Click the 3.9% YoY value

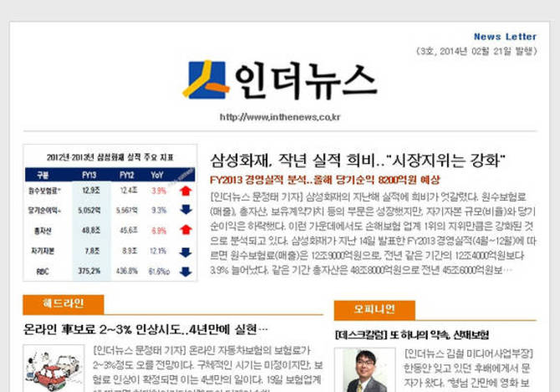pos(159,191)
